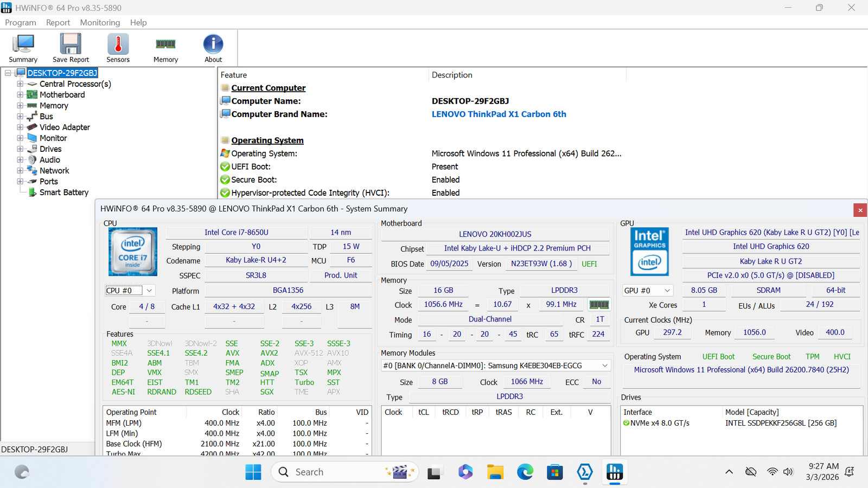The width and height of the screenshot is (868, 488).
Task: Click the BIOS date 09/05/2025 value
Action: (449, 264)
